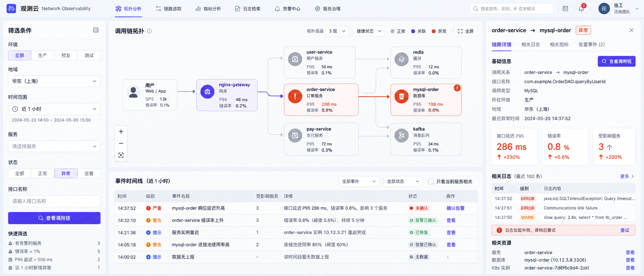Click the 查看调用链 button in filter panel
This screenshot has width=644, height=276.
click(54, 218)
